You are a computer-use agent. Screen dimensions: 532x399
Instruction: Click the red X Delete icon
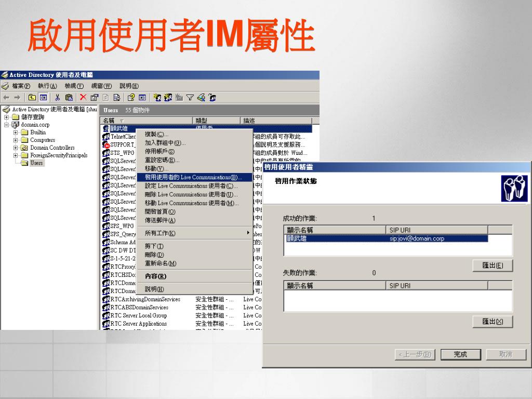83,97
